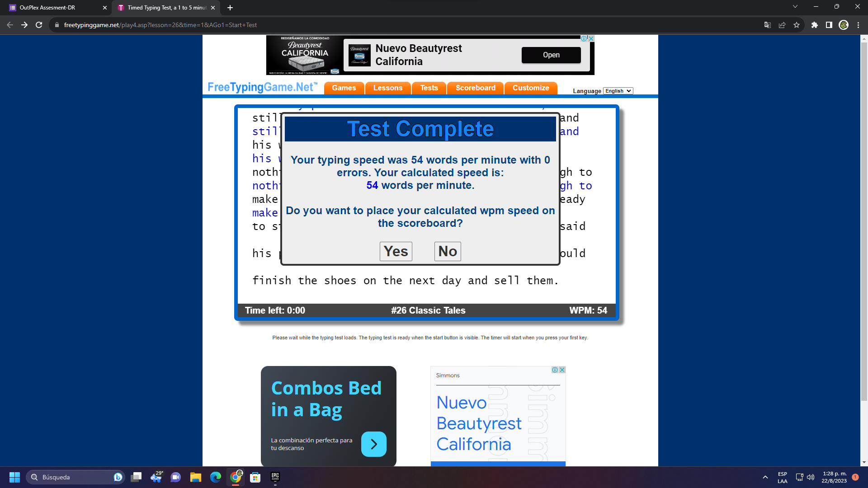
Task: Click the address bar URL
Action: click(x=160, y=25)
